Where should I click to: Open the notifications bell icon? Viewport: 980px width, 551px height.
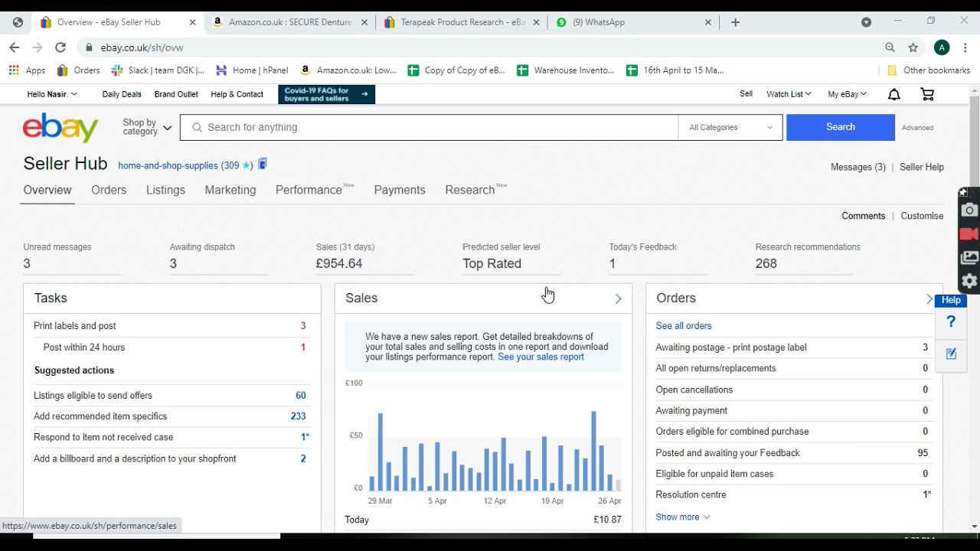[x=893, y=94]
